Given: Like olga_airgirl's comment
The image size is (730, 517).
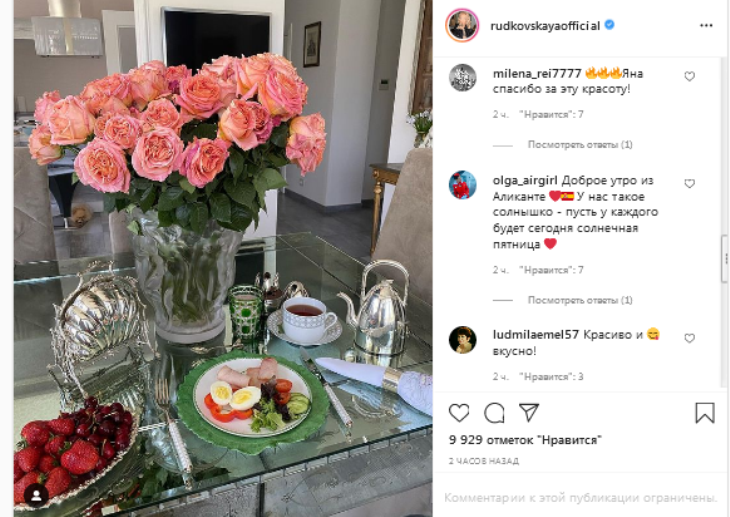Looking at the screenshot, I should (x=689, y=184).
